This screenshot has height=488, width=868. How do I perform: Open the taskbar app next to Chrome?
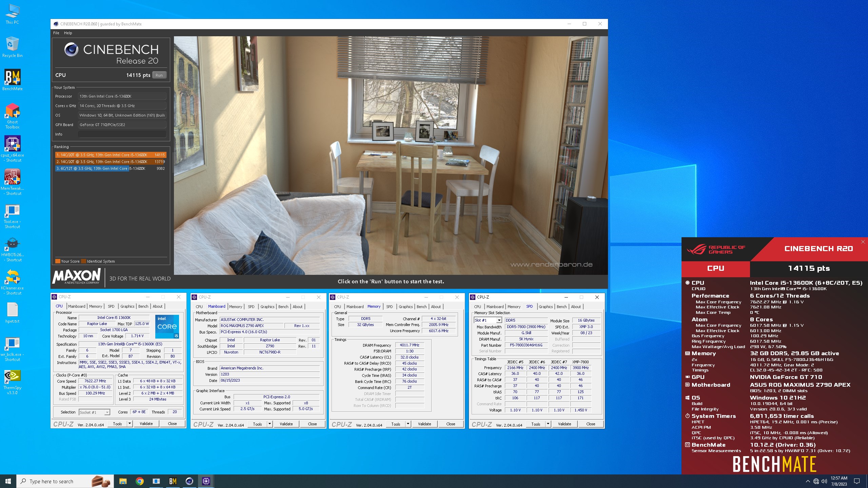(156, 481)
